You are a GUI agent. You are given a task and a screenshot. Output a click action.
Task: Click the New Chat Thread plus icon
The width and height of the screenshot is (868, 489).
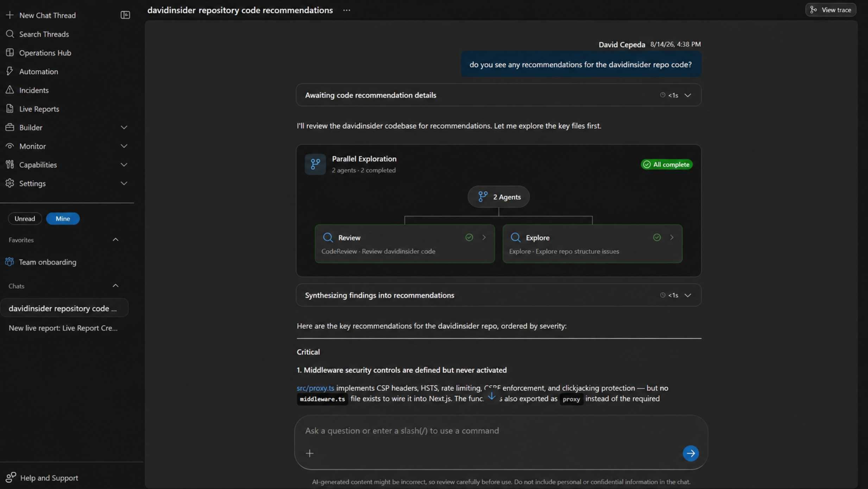(10, 15)
